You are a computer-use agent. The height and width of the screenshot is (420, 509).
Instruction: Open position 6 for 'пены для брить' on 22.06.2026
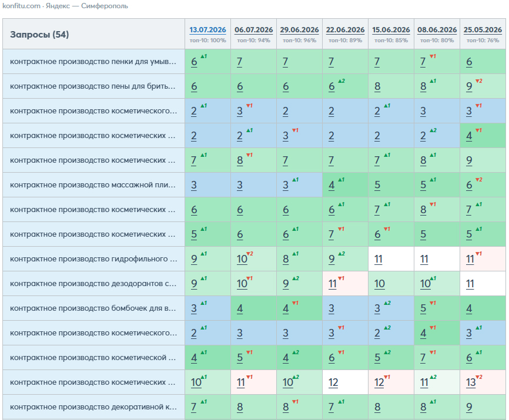331,86
